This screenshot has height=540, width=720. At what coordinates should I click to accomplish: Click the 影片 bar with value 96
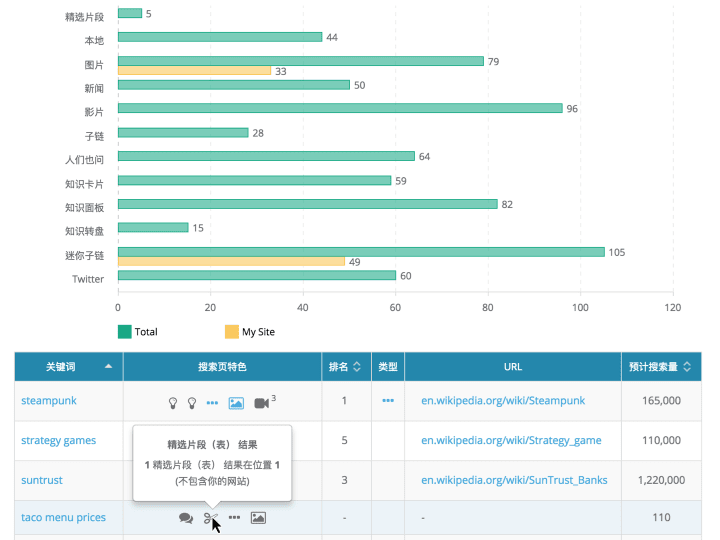tap(340, 109)
